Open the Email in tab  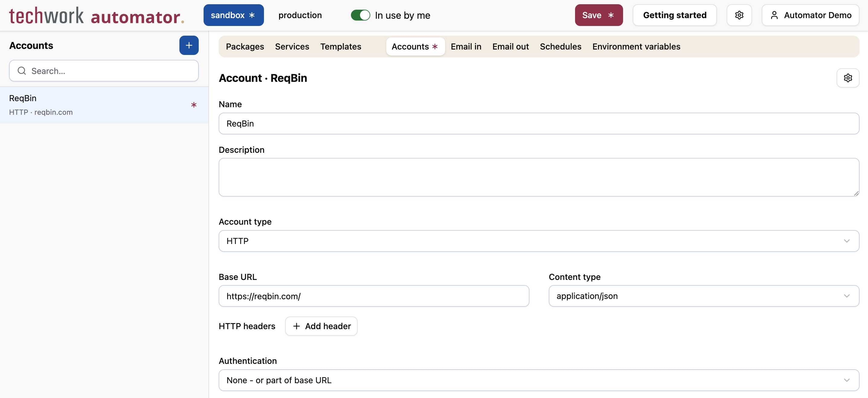[466, 47]
